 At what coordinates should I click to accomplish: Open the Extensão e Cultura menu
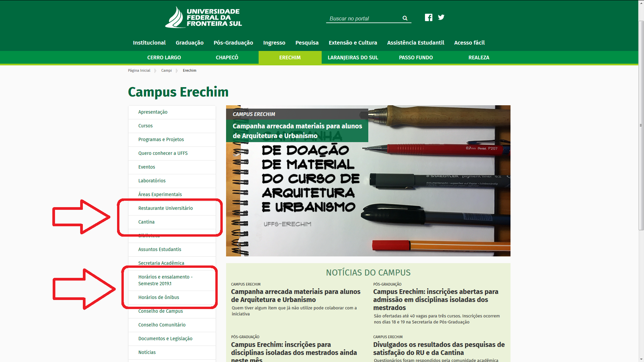353,43
